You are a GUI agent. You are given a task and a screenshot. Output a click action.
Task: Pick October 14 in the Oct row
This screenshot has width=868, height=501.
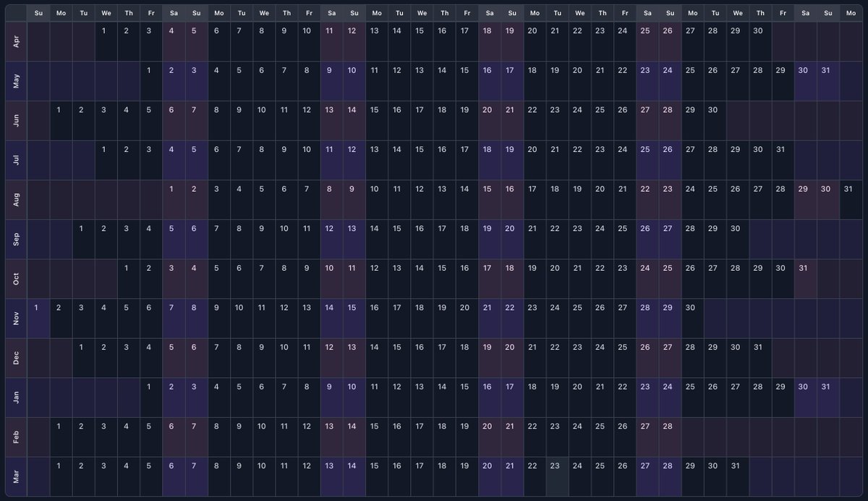[x=422, y=279]
